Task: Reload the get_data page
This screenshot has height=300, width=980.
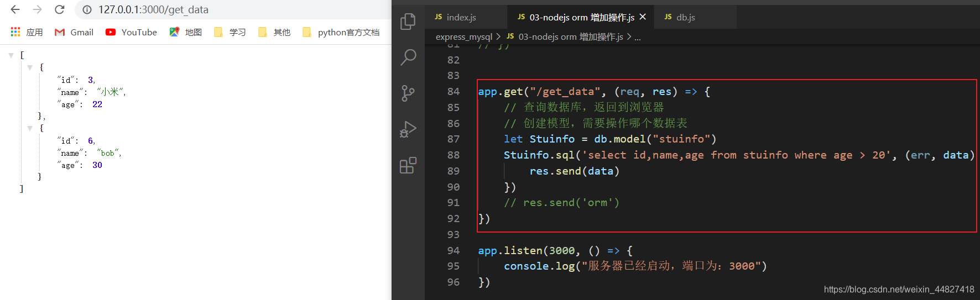Action: [60, 9]
